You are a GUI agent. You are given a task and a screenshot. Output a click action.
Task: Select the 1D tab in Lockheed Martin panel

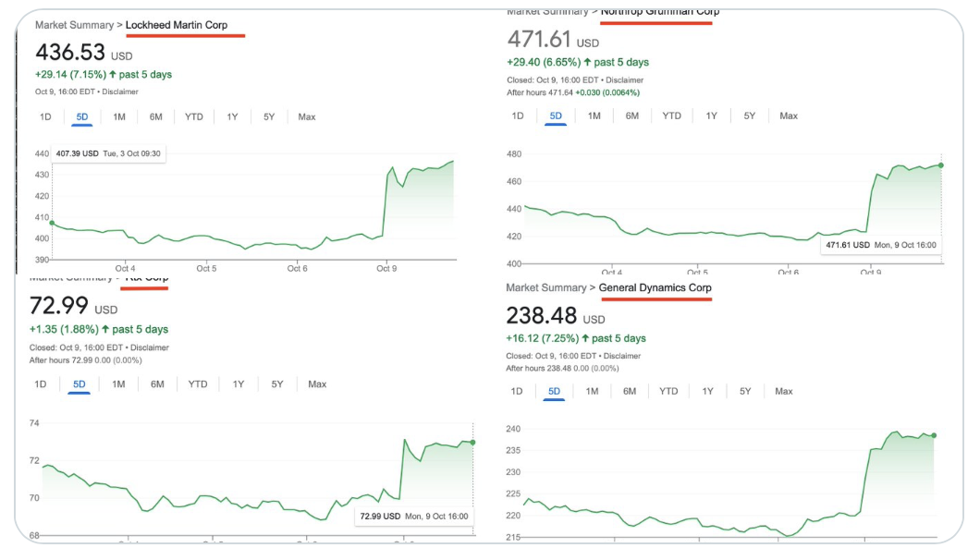tap(45, 116)
